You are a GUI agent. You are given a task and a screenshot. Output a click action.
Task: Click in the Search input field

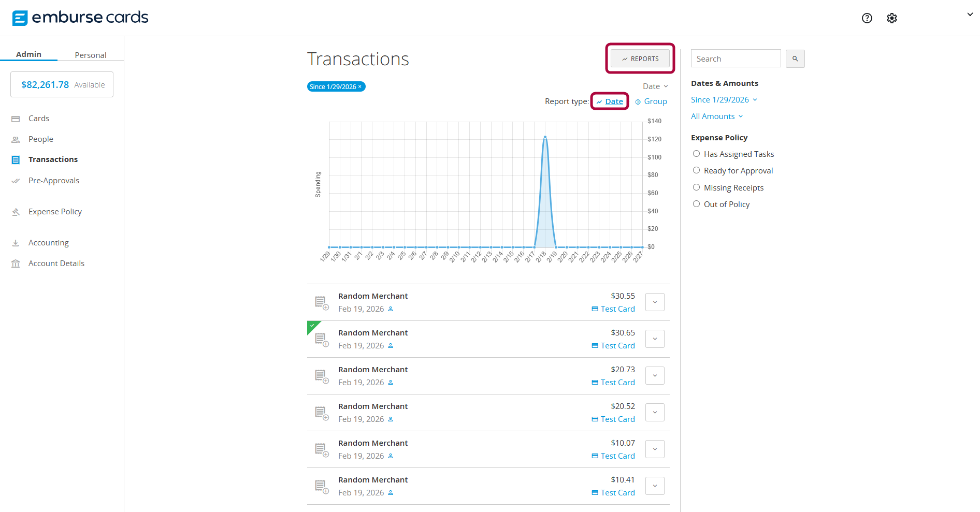(x=736, y=59)
